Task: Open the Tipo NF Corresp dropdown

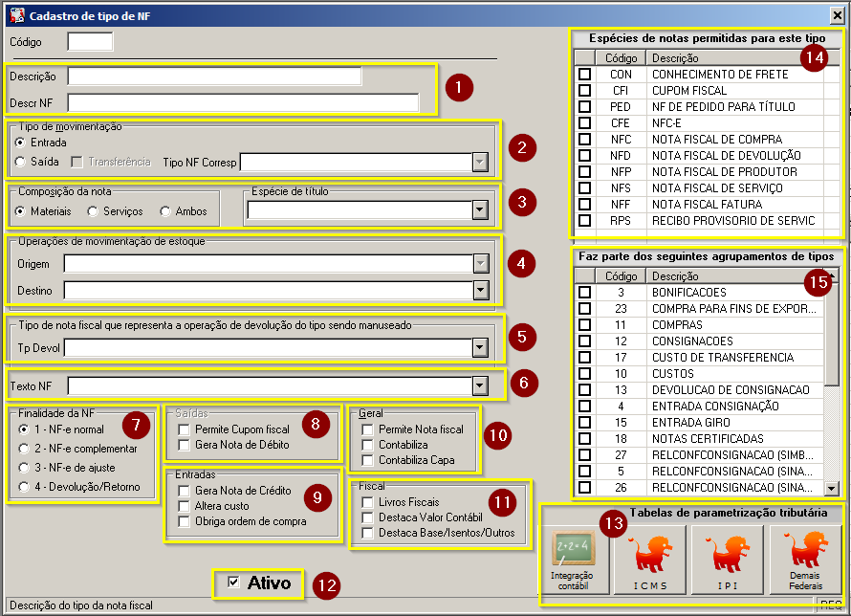Action: pos(480,162)
